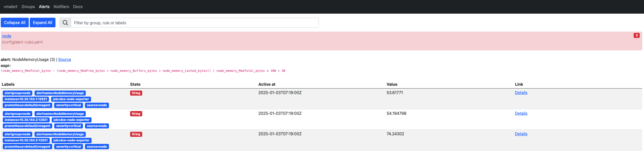This screenshot has width=644, height=152.
Task: Open Source link for NodeMemoryUsage alert
Action: (x=65, y=59)
